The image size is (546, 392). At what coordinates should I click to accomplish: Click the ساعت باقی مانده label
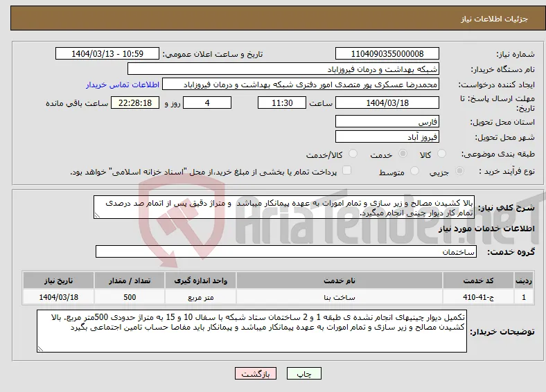[x=77, y=103]
